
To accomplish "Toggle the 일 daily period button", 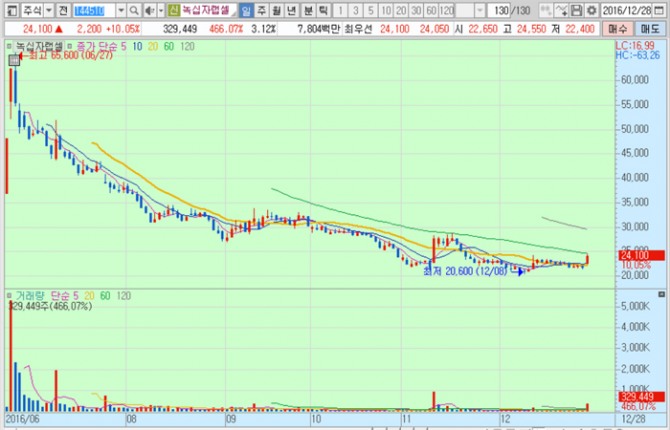I will 246,10.
